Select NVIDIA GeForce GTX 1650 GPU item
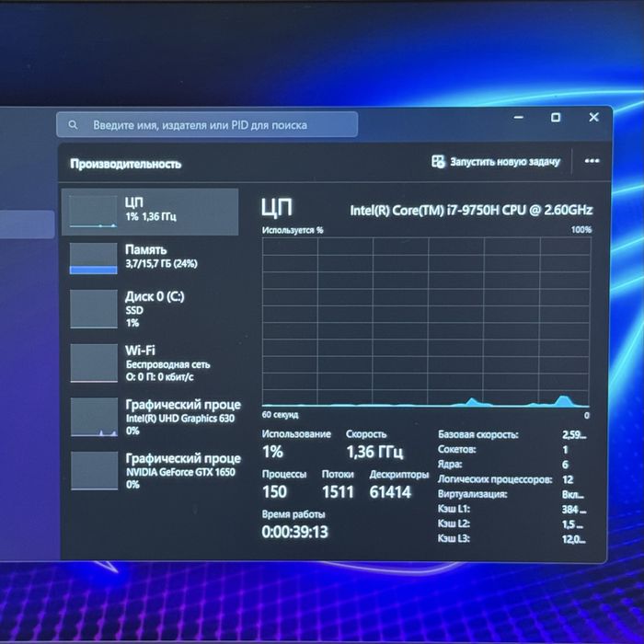 (x=150, y=471)
